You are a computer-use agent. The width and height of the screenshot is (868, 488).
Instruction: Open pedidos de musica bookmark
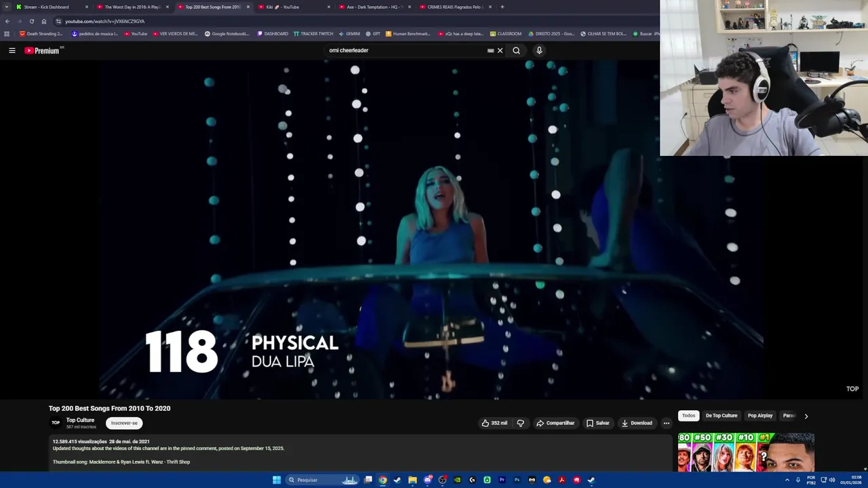(95, 33)
